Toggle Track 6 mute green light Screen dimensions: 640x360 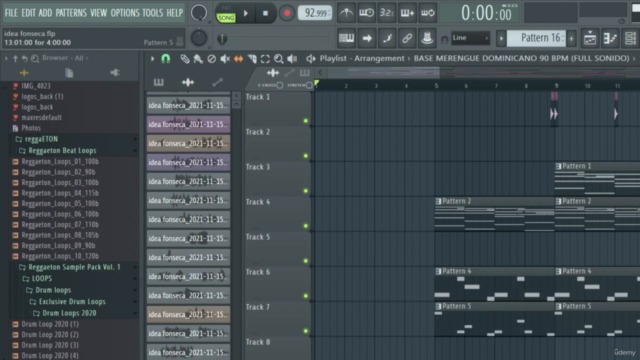[x=306, y=296]
